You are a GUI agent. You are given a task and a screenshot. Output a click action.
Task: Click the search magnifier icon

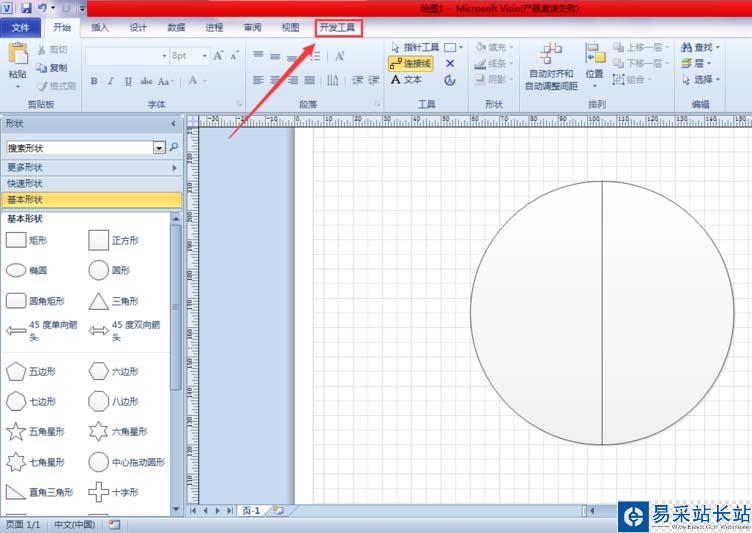tap(174, 147)
